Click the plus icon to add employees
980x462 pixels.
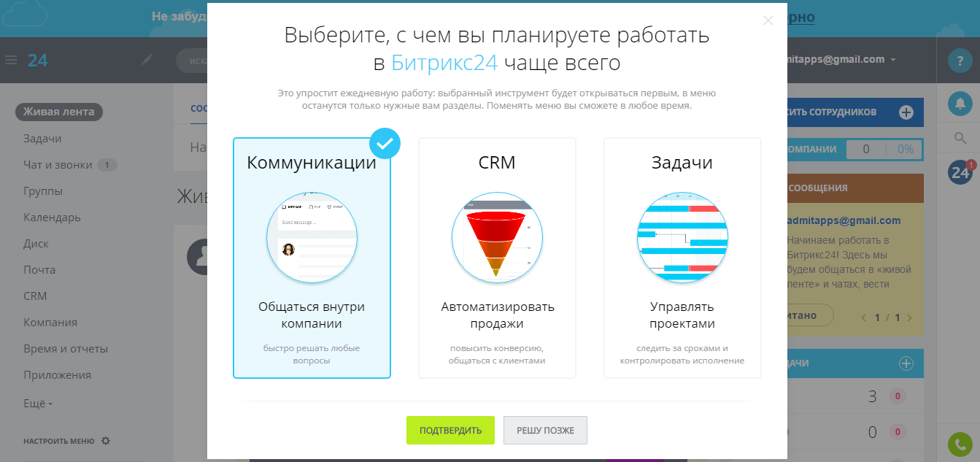(905, 111)
